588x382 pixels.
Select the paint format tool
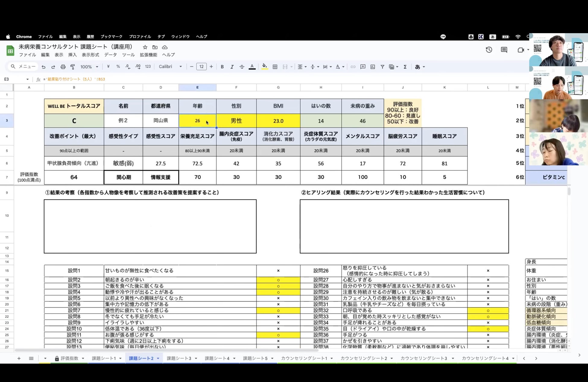click(x=73, y=67)
